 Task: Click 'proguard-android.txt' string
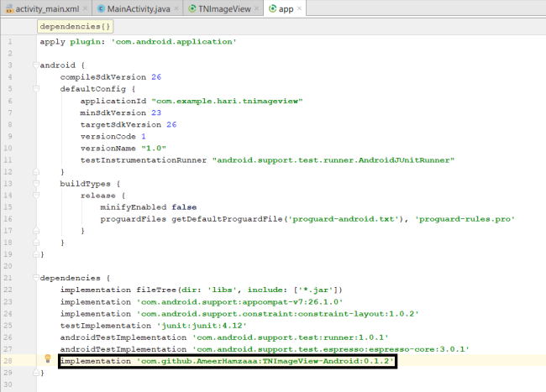[x=344, y=219]
